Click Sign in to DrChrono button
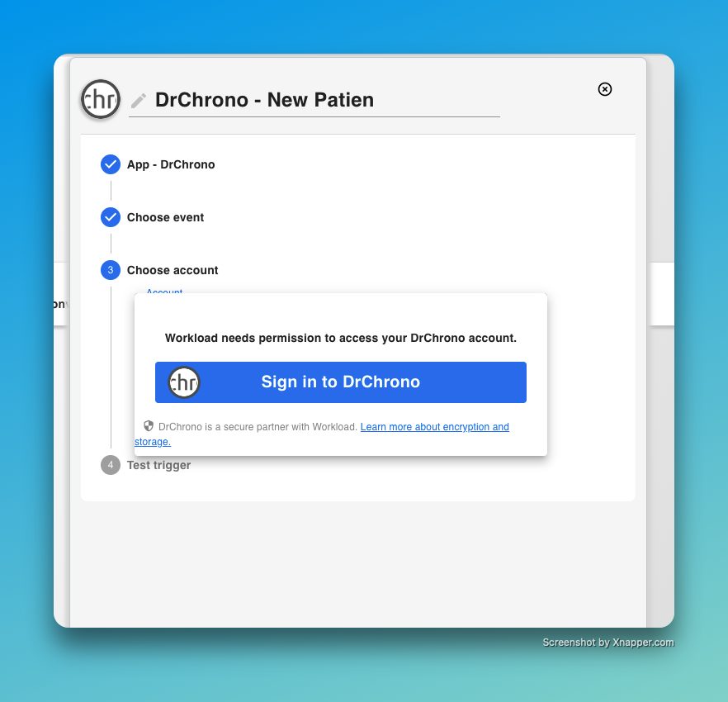Screen dimensions: 728x702 point(341,382)
